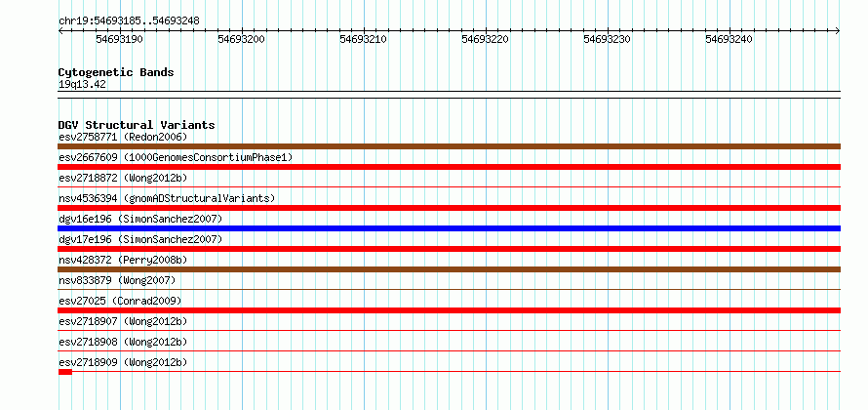Click the brown bar under esv2758771

(x=450, y=146)
